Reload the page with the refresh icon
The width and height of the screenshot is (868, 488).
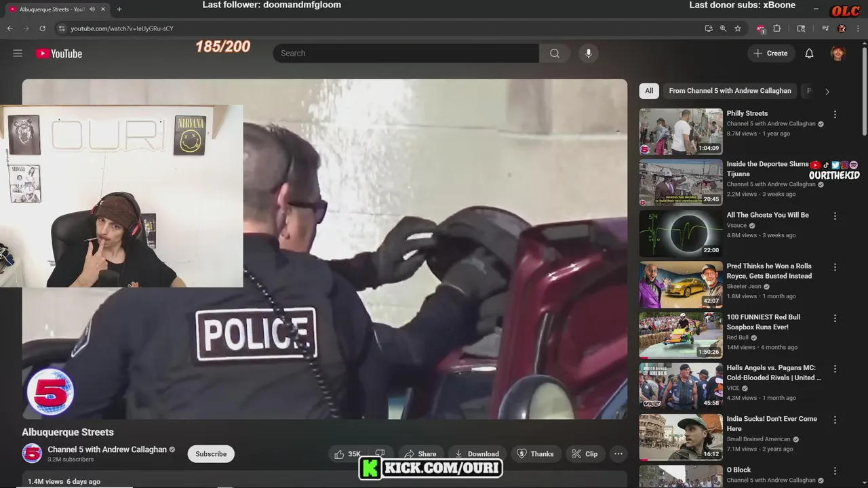42,28
